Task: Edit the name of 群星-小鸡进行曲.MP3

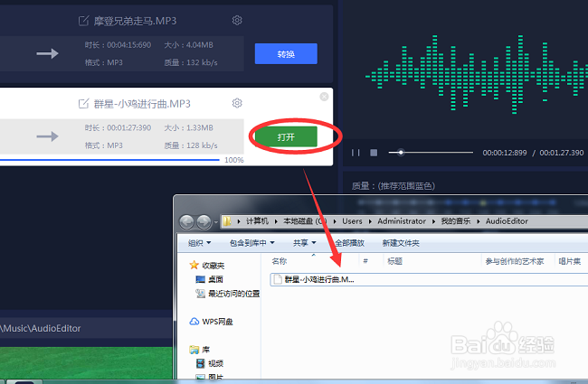Action: (83, 103)
